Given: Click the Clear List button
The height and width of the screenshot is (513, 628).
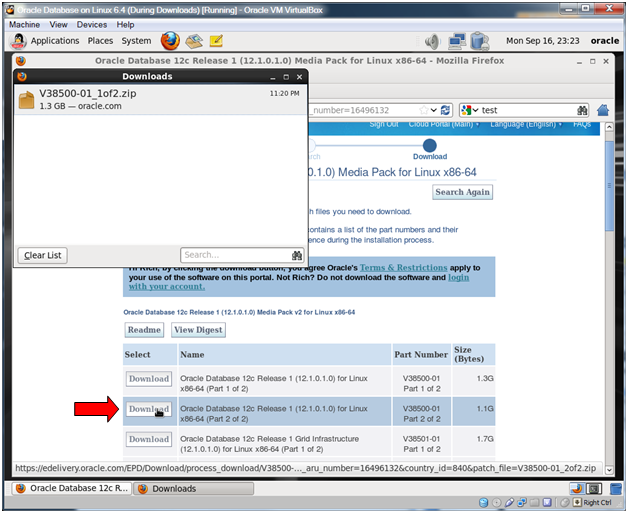Looking at the screenshot, I should pos(42,255).
